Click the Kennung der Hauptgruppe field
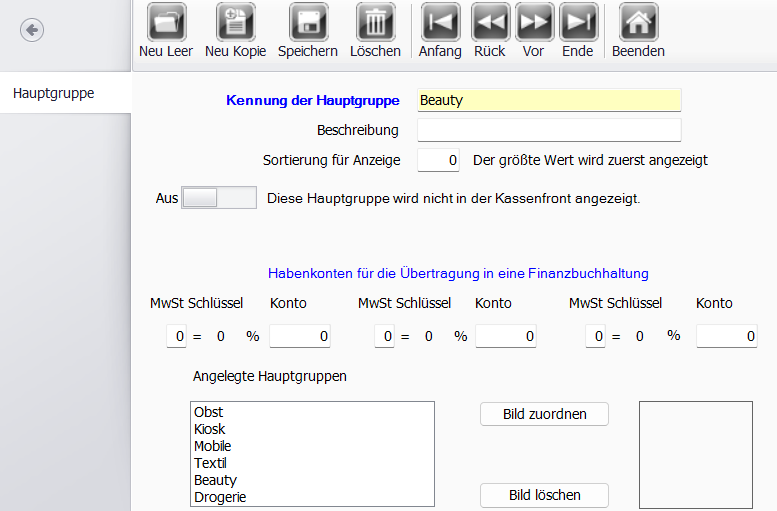777x511 pixels. point(548,100)
